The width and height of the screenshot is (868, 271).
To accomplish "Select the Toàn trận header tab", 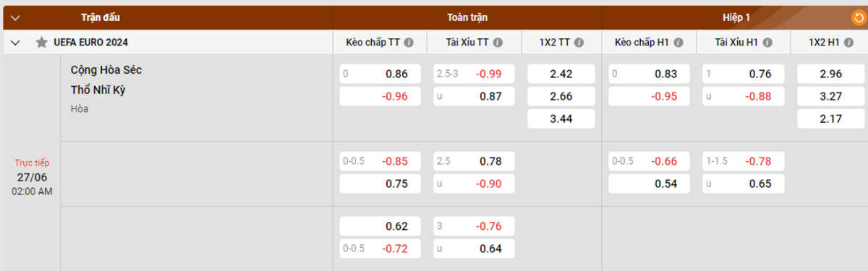I will click(467, 17).
